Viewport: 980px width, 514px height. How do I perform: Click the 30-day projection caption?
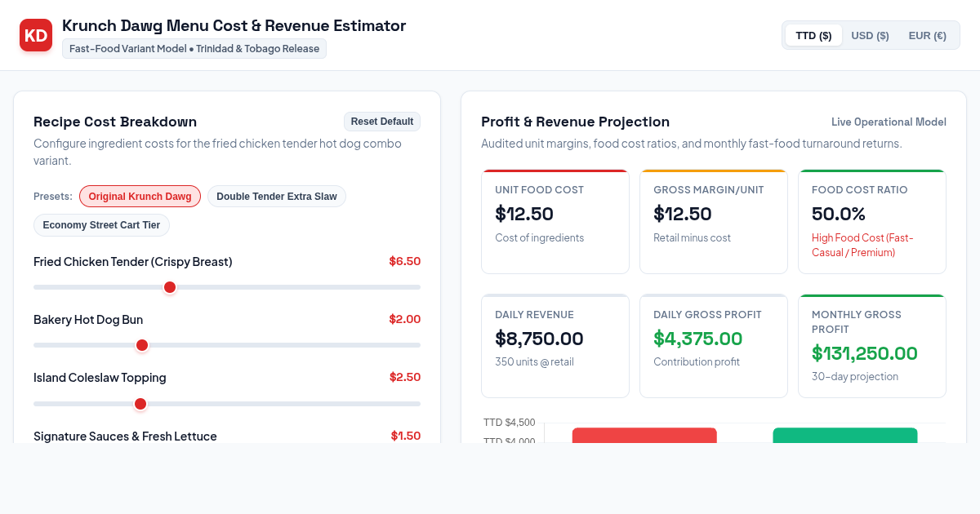pos(855,376)
